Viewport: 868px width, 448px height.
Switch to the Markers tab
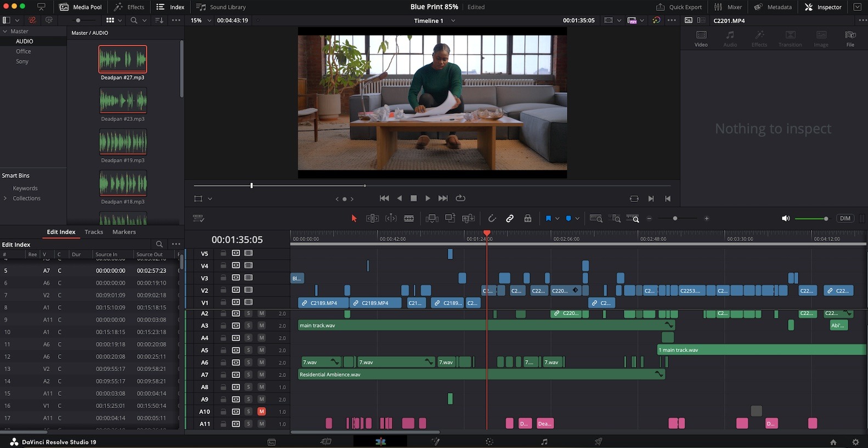tap(124, 232)
